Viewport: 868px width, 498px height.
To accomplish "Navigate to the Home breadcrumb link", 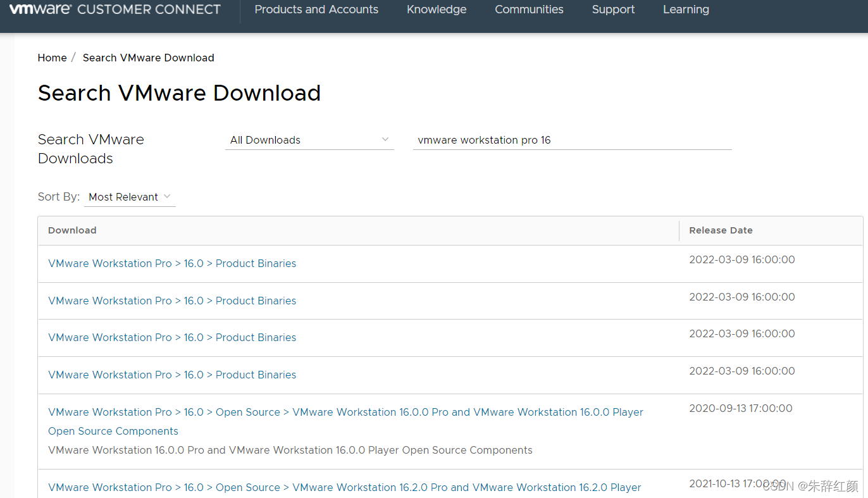I will point(52,58).
